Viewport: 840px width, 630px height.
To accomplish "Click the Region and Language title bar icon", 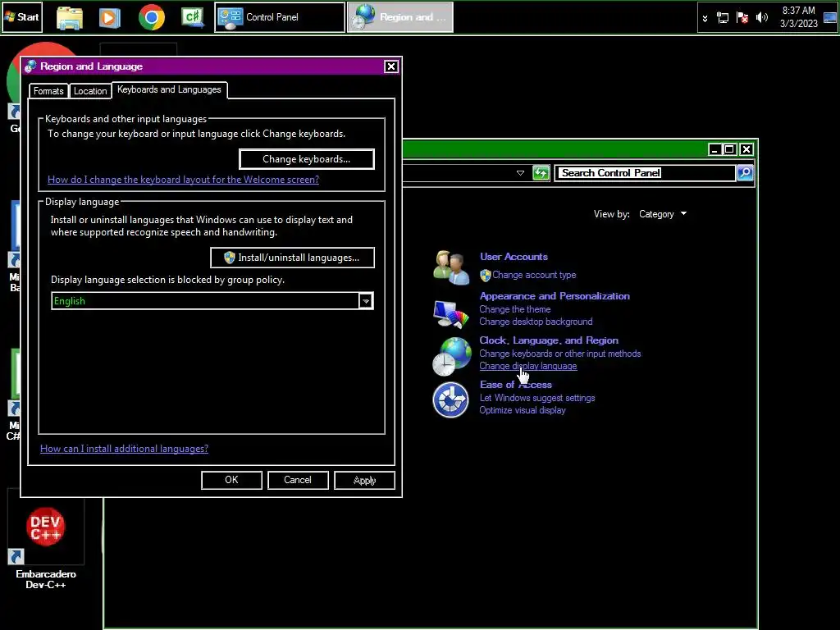I will pyautogui.click(x=30, y=66).
